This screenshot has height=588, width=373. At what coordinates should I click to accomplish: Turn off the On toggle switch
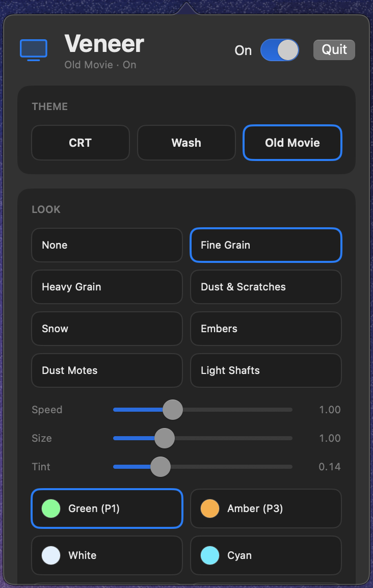click(x=279, y=50)
